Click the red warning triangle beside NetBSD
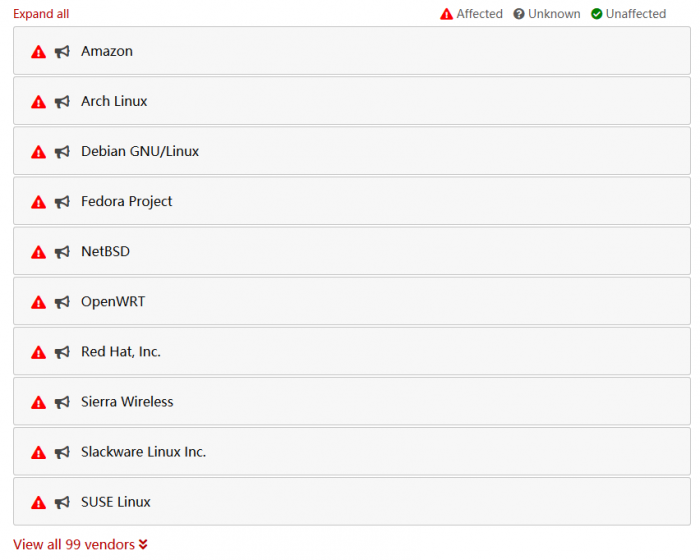 pyautogui.click(x=38, y=252)
